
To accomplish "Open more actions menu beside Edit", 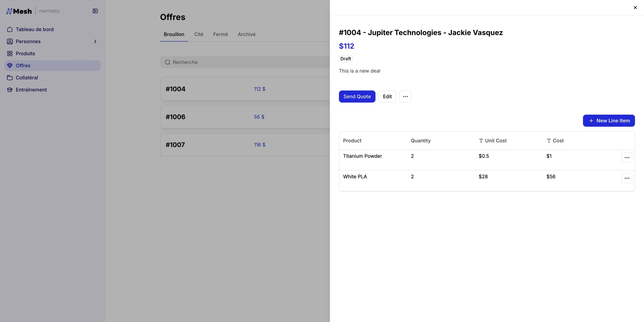I will coord(405,96).
